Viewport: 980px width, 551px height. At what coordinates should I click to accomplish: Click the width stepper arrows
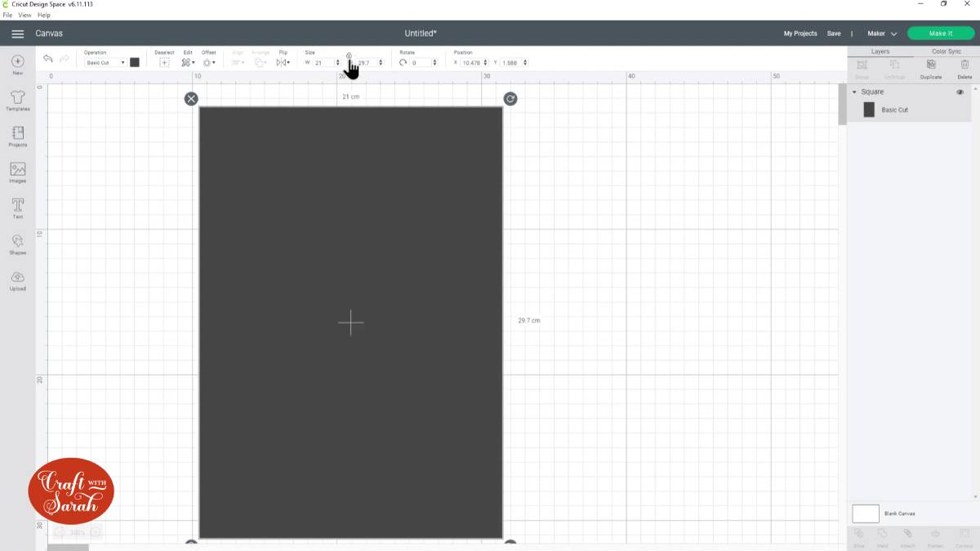pyautogui.click(x=338, y=63)
